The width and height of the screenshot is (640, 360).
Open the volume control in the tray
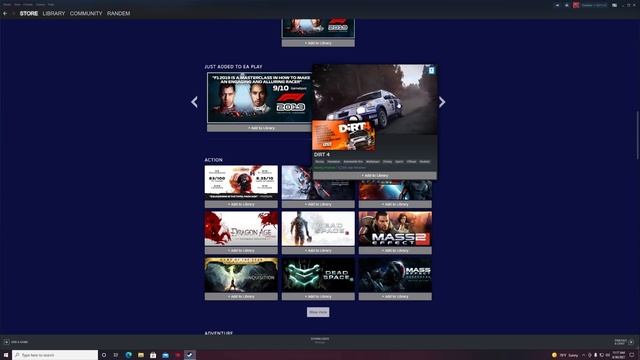607,355
